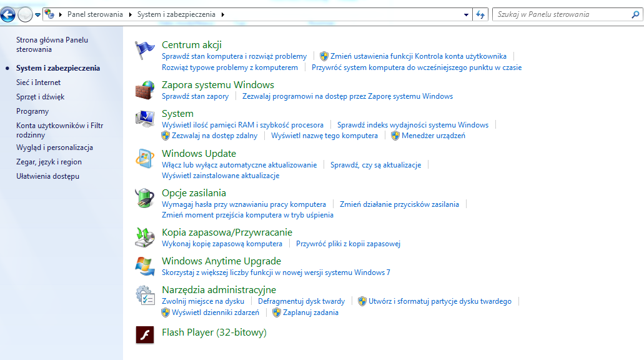
Task: Click the Opcje zasilania battery icon
Action: [x=144, y=198]
